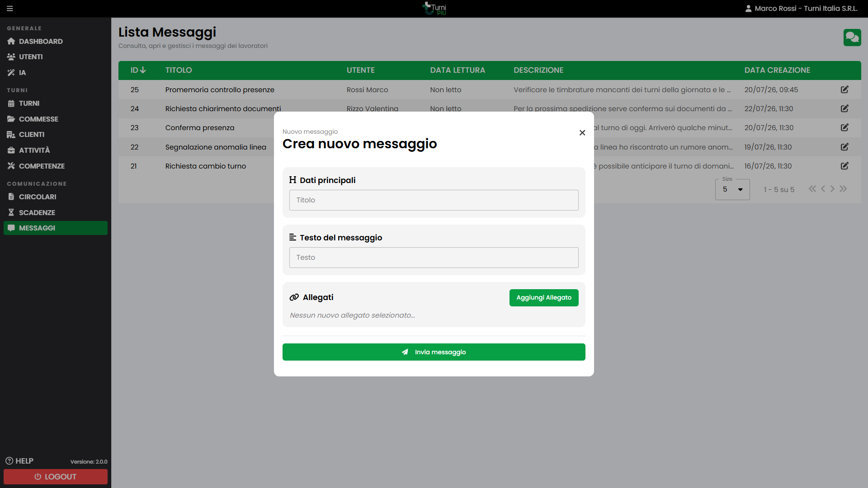Select user Rizzo Valentina cell
The width and height of the screenshot is (868, 488).
pos(373,108)
